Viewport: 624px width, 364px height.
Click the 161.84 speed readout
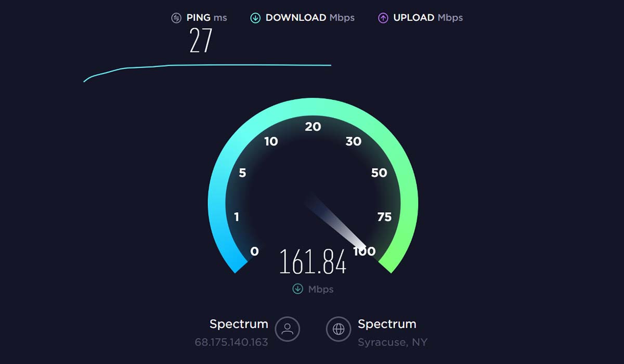pyautogui.click(x=313, y=261)
